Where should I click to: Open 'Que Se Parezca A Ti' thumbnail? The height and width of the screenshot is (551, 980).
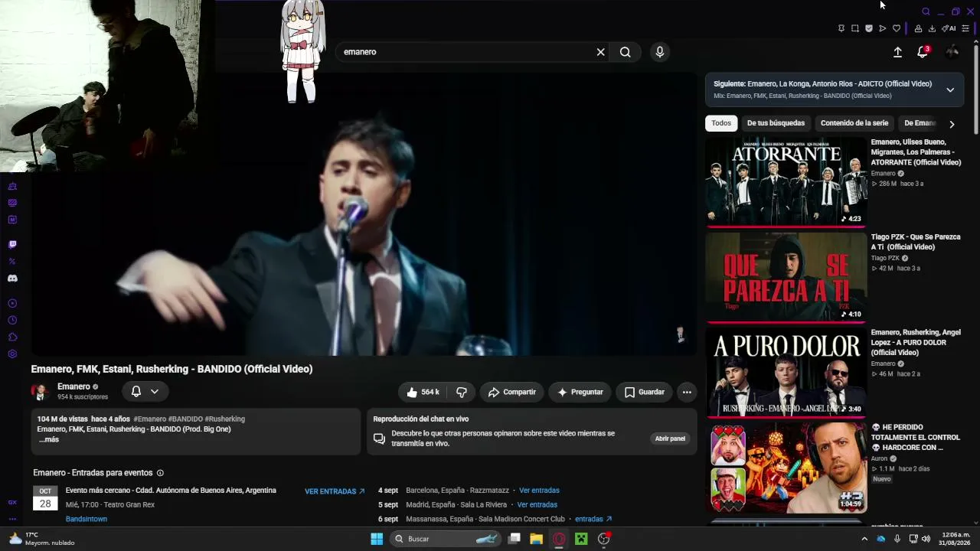(786, 277)
